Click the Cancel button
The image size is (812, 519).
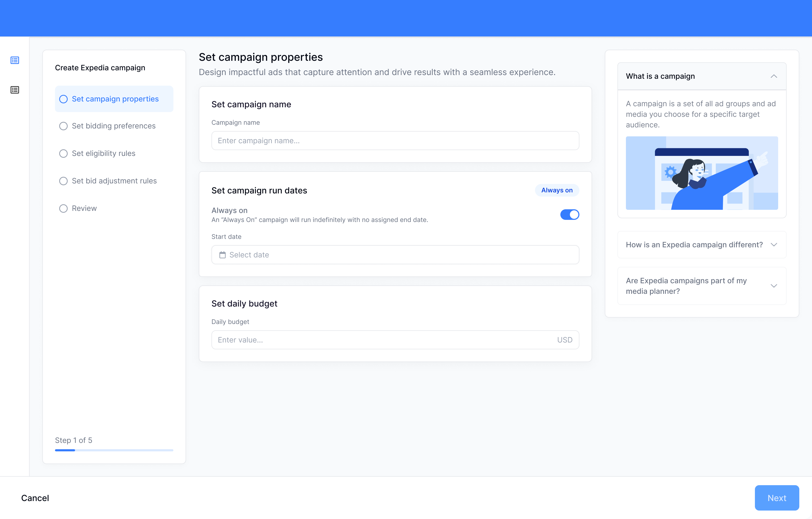click(x=35, y=498)
